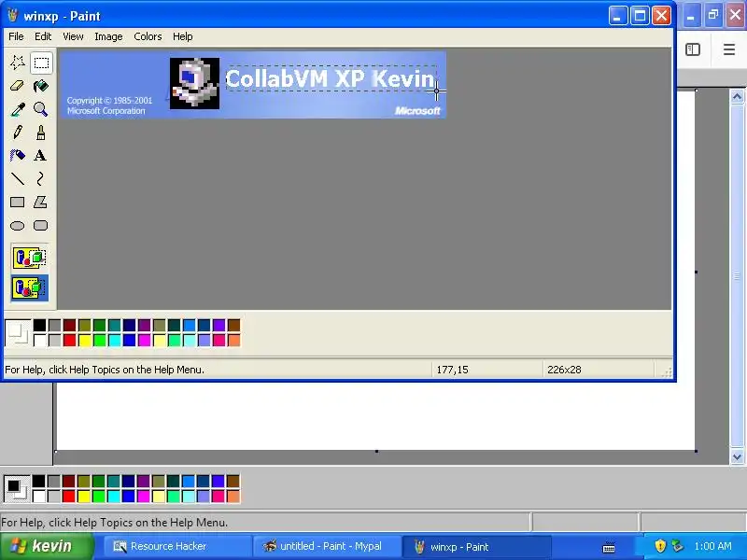Open the File menu
The width and height of the screenshot is (747, 560).
pyautogui.click(x=16, y=36)
